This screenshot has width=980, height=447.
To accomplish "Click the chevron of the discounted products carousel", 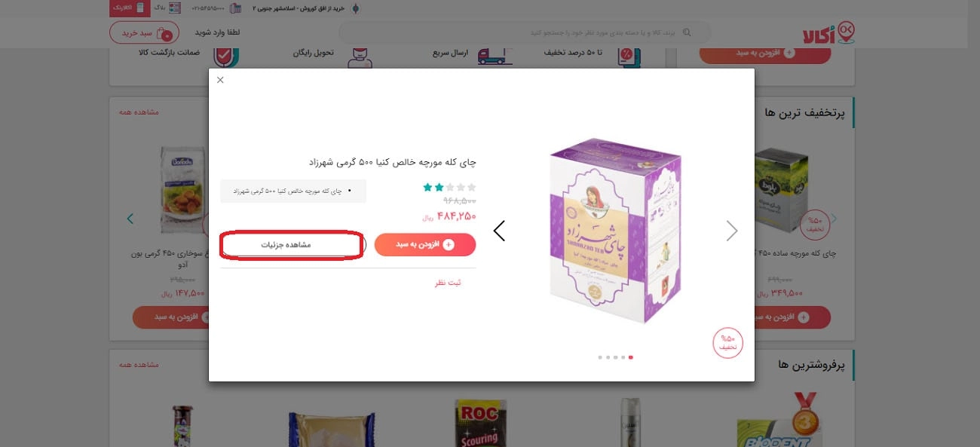I will click(x=130, y=219).
